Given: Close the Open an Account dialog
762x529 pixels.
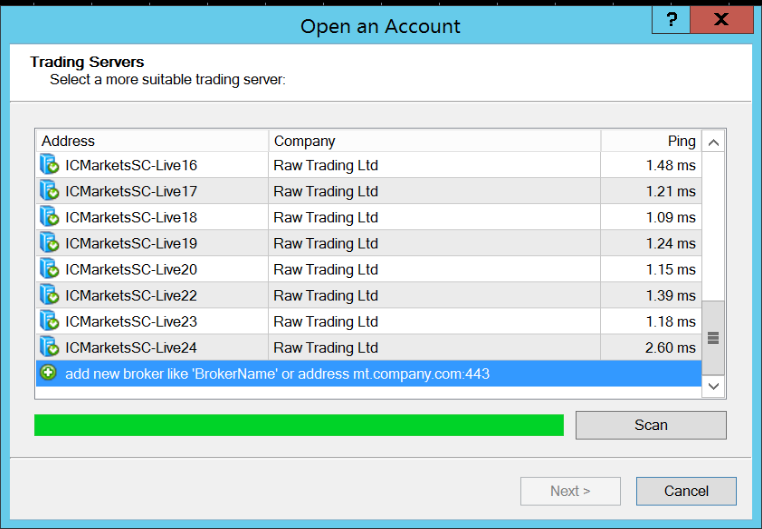Looking at the screenshot, I should [722, 20].
